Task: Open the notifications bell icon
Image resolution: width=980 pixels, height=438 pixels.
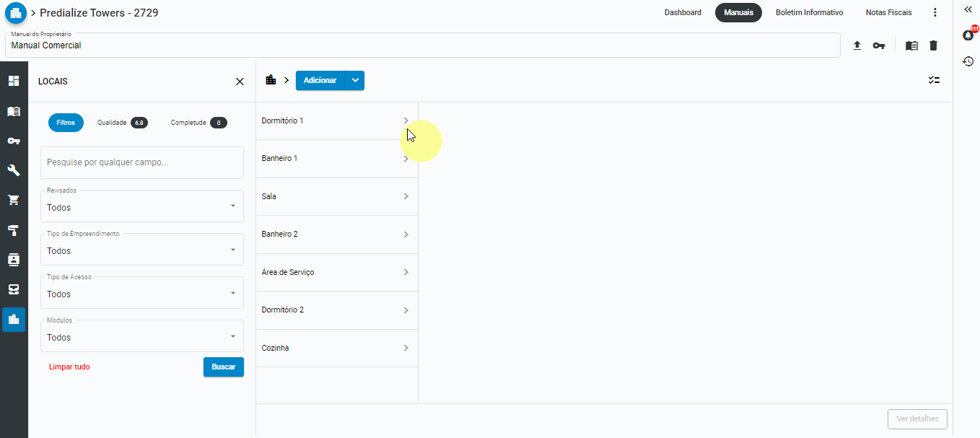Action: [x=968, y=35]
